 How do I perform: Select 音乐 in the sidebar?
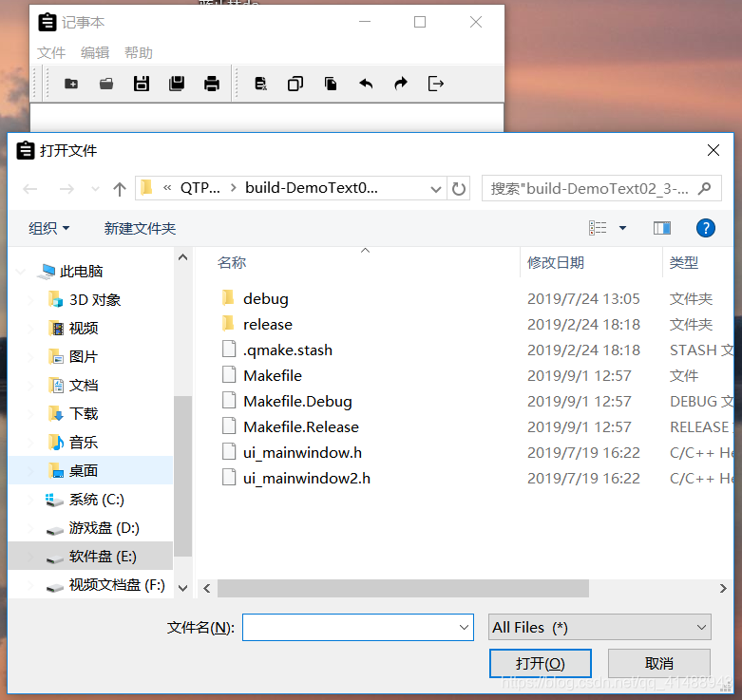point(84,443)
